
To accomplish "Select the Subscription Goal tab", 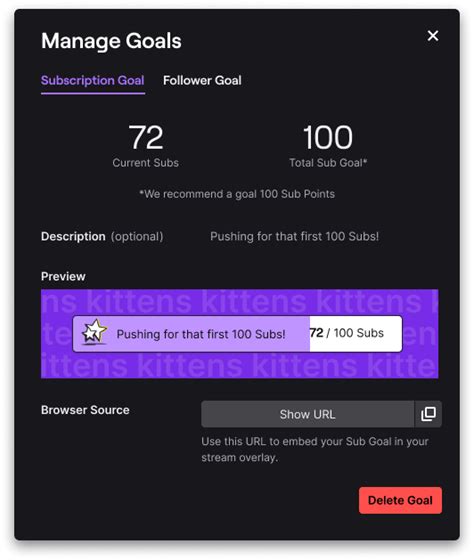I will tap(93, 80).
